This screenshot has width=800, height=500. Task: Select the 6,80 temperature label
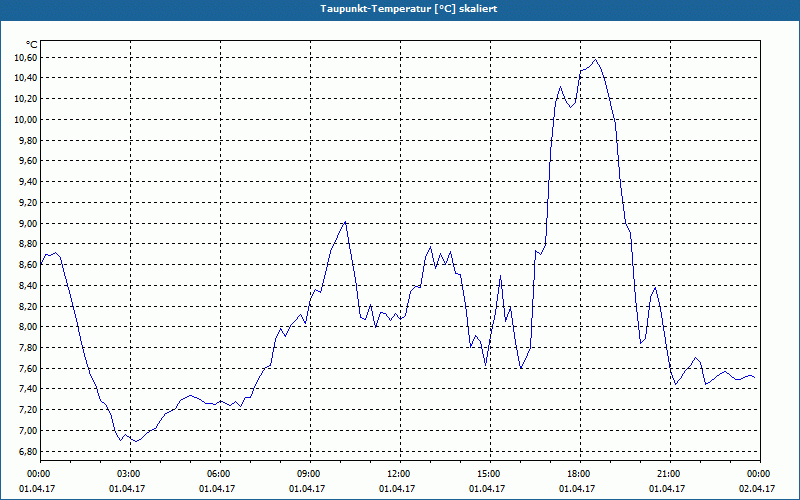(28, 452)
